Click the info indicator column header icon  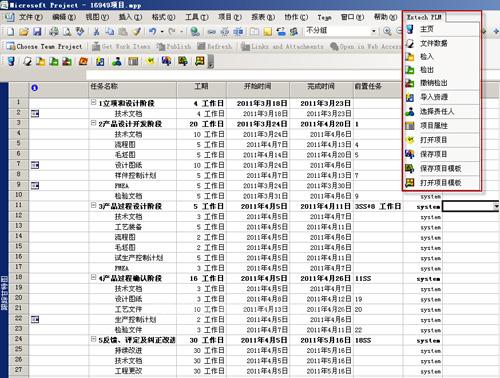point(34,88)
